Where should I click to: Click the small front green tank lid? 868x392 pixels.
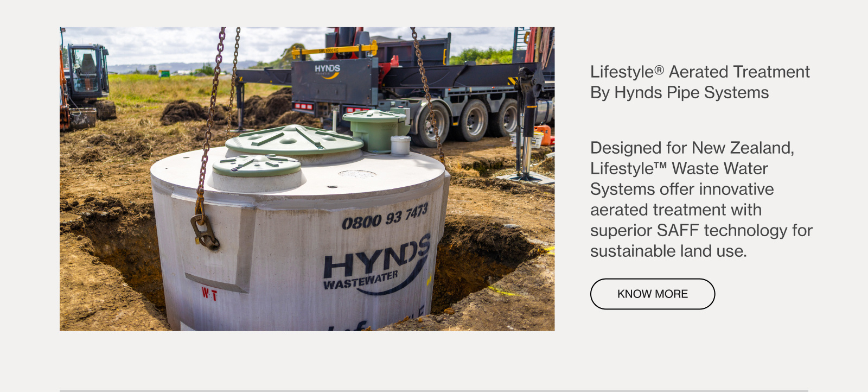[x=257, y=165]
